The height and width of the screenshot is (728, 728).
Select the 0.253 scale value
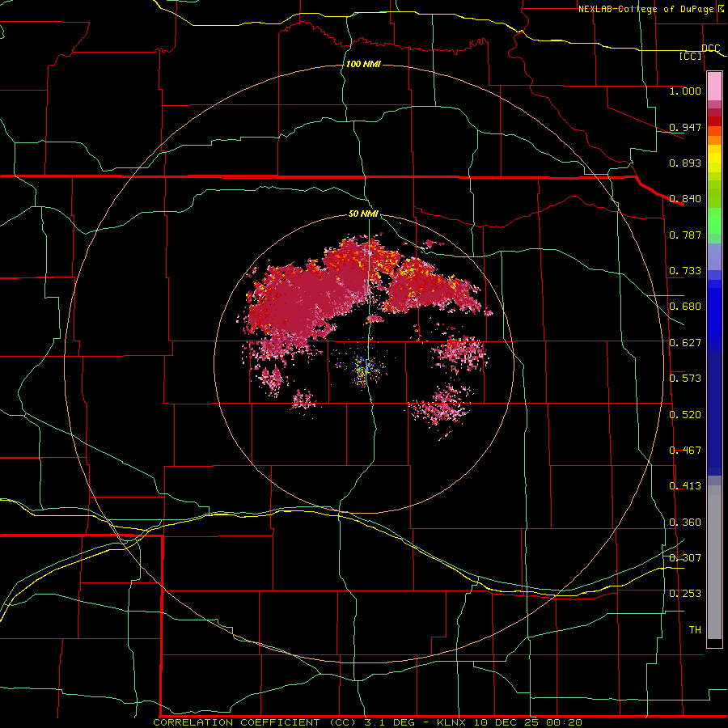(x=685, y=594)
